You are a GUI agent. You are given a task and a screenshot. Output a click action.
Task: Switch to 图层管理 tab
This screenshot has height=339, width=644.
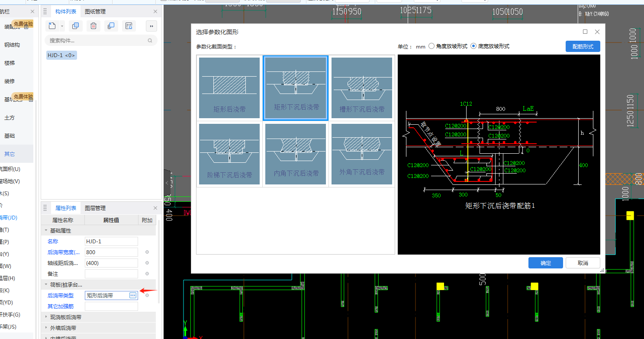(x=95, y=208)
